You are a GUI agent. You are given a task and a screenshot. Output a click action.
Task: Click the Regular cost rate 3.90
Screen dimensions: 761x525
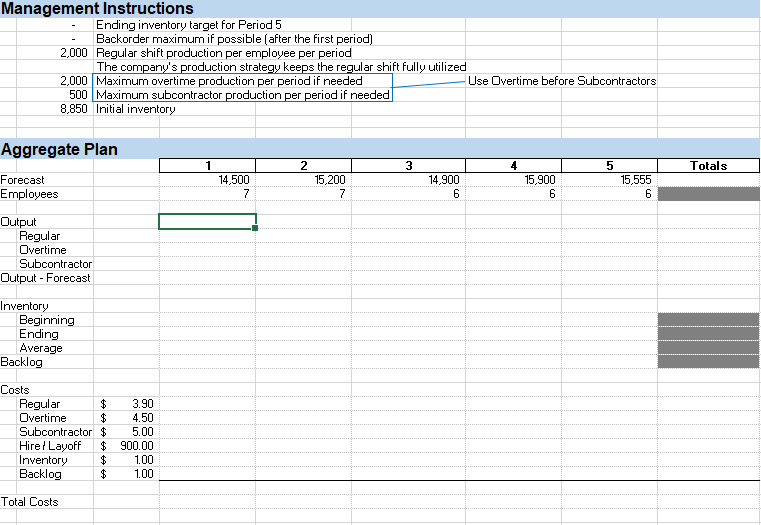(143, 404)
